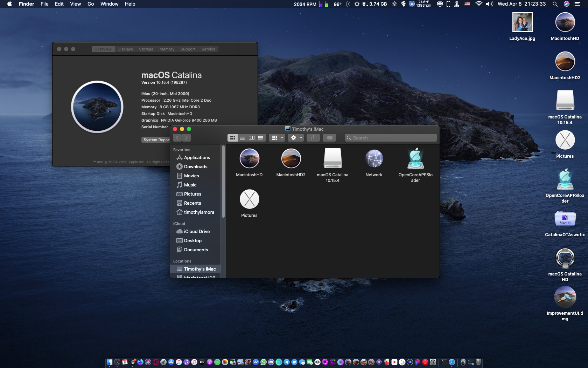Go forward in Finder window
This screenshot has width=588, height=368.
(187, 138)
